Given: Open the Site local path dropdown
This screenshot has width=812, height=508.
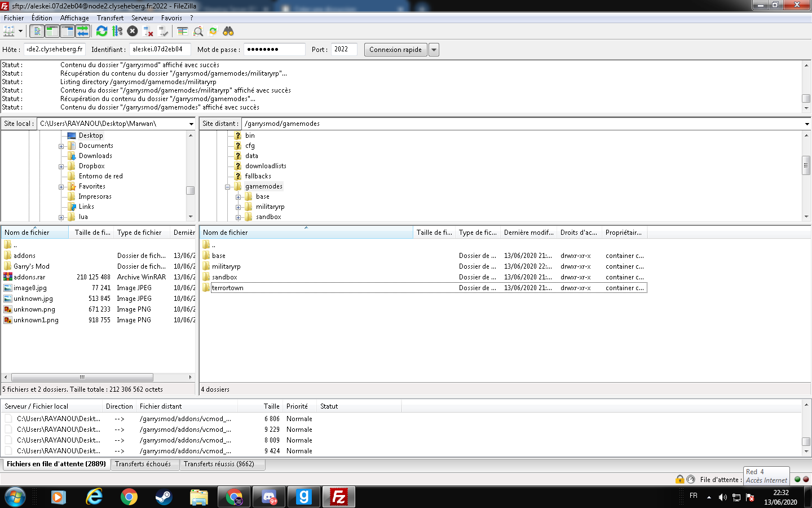Looking at the screenshot, I should click(x=191, y=124).
